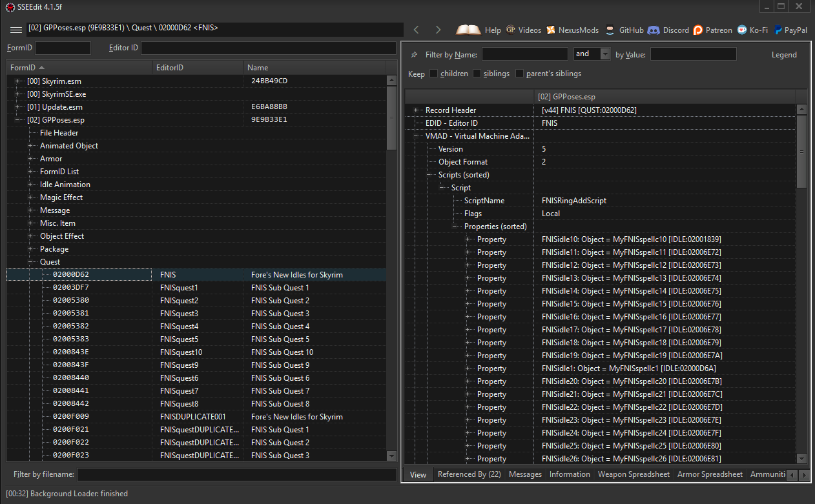Viewport: 815px width, 504px height.
Task: Collapse the VMAD Virtual Machine Adapter row
Action: tap(417, 136)
